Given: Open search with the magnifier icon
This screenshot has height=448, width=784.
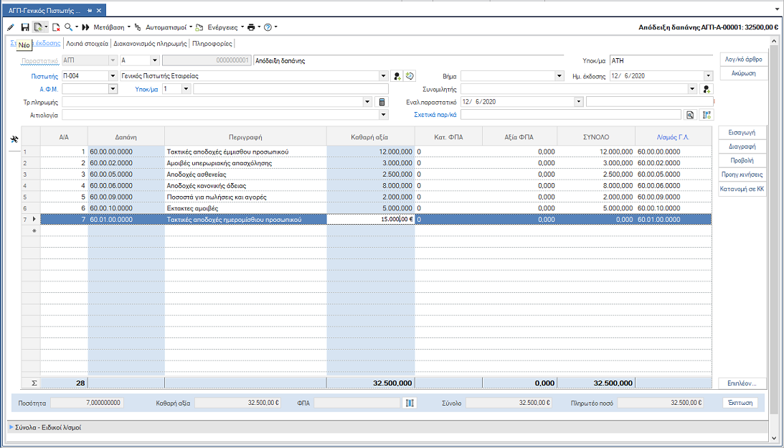Looking at the screenshot, I should (68, 27).
